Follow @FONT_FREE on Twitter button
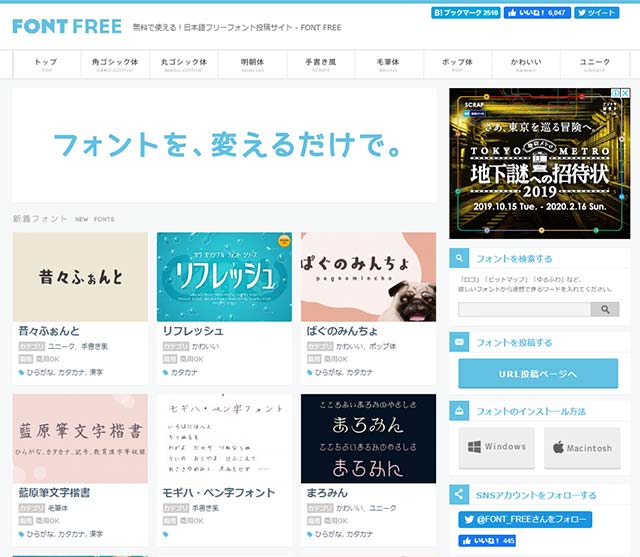The width and height of the screenshot is (640, 557). [x=525, y=519]
